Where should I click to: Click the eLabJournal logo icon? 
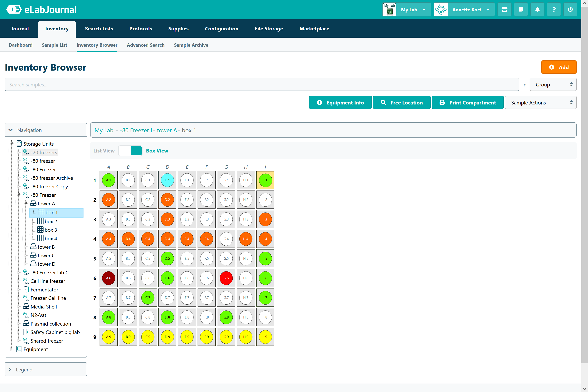tap(14, 9)
